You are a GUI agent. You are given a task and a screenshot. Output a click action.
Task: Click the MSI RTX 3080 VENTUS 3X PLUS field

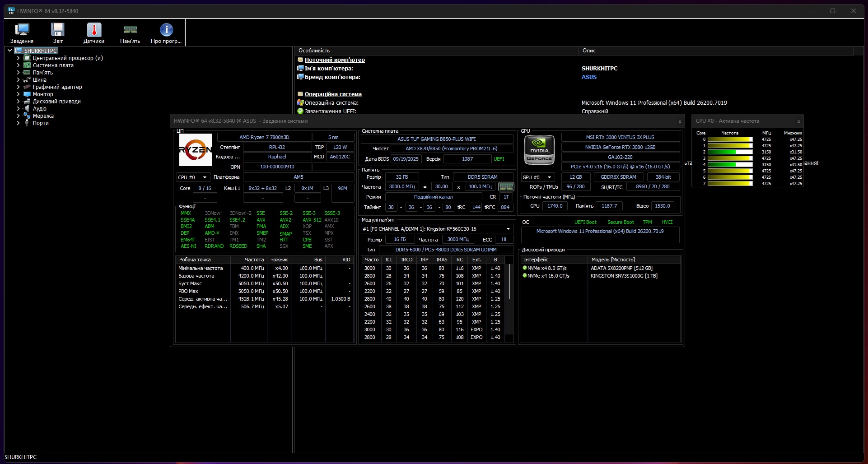[x=620, y=137]
